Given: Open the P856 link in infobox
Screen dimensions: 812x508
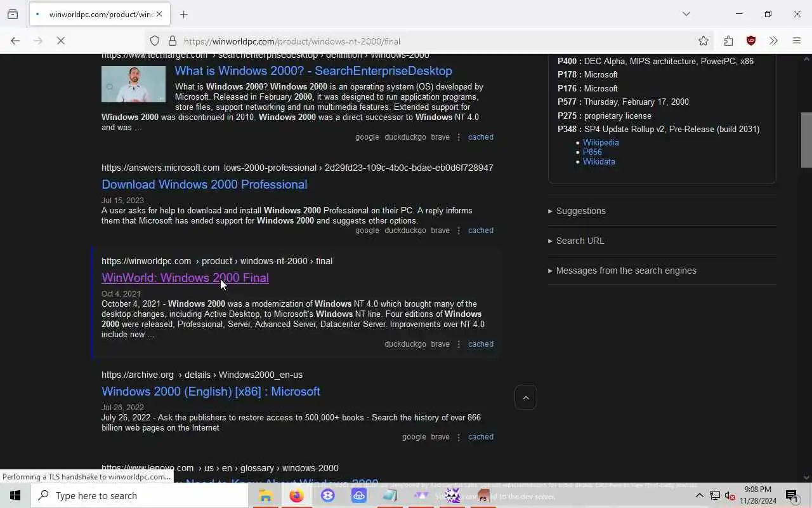Looking at the screenshot, I should 593,152.
